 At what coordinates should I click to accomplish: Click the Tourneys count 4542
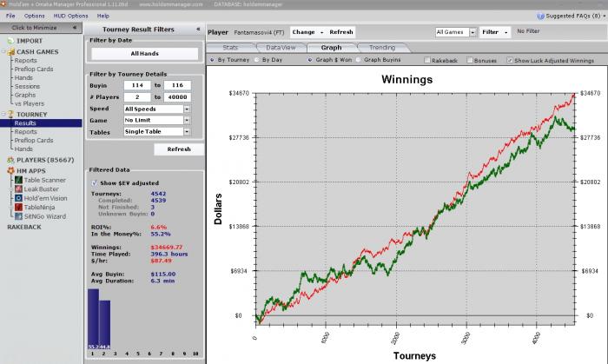click(x=158, y=194)
